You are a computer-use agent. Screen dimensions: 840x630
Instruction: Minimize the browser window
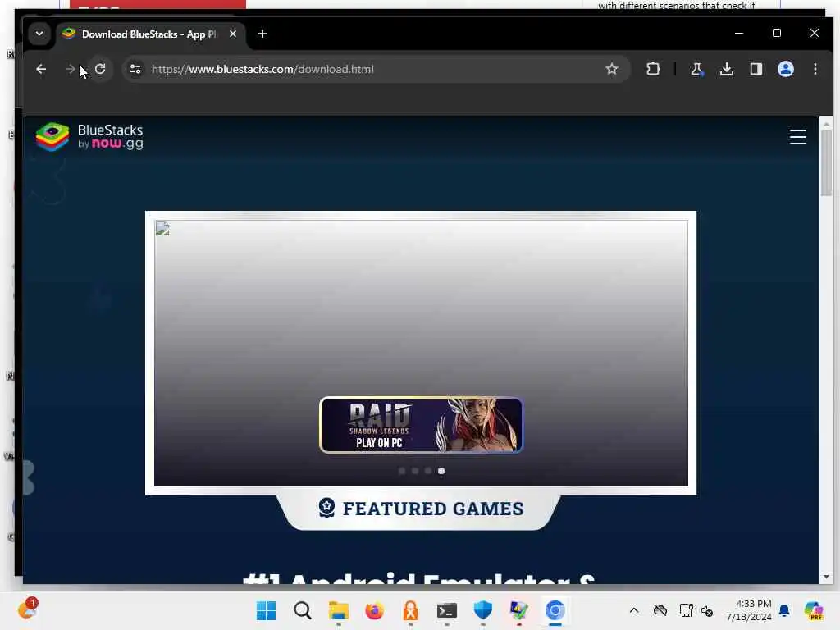click(739, 33)
